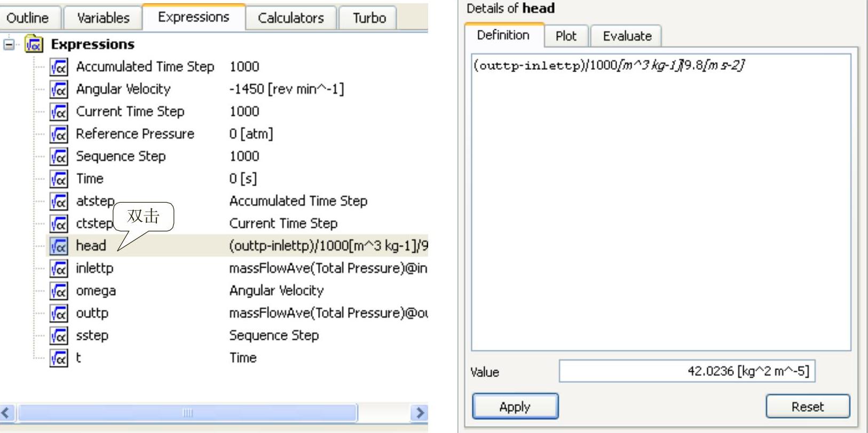Select the Angular Velocity expression icon
The image size is (868, 433).
click(59, 89)
